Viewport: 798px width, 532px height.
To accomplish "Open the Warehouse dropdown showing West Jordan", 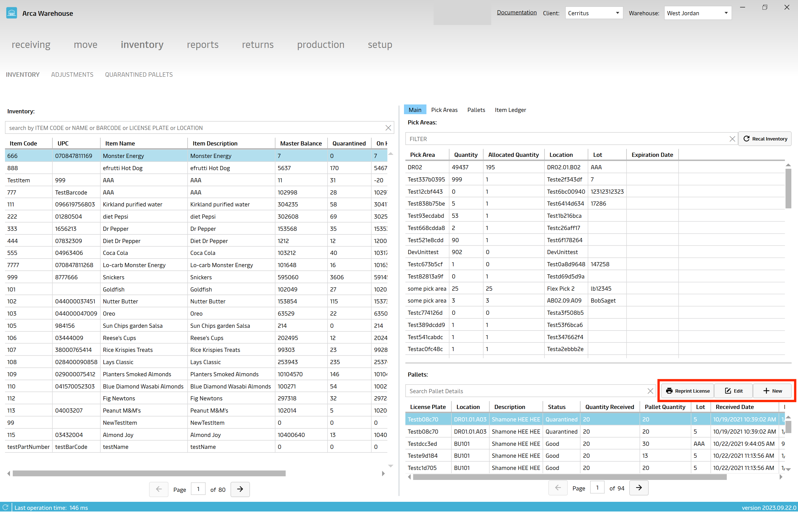I will tap(698, 13).
